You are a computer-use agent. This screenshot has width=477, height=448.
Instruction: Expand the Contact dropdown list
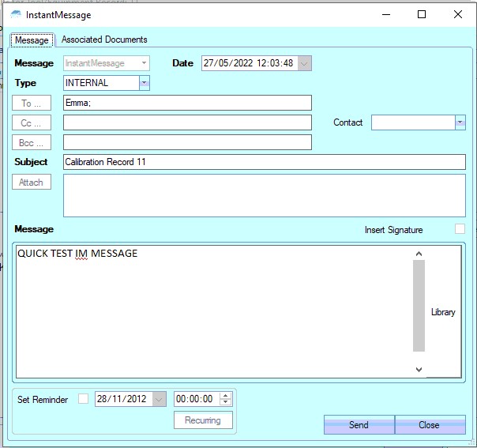(x=460, y=122)
